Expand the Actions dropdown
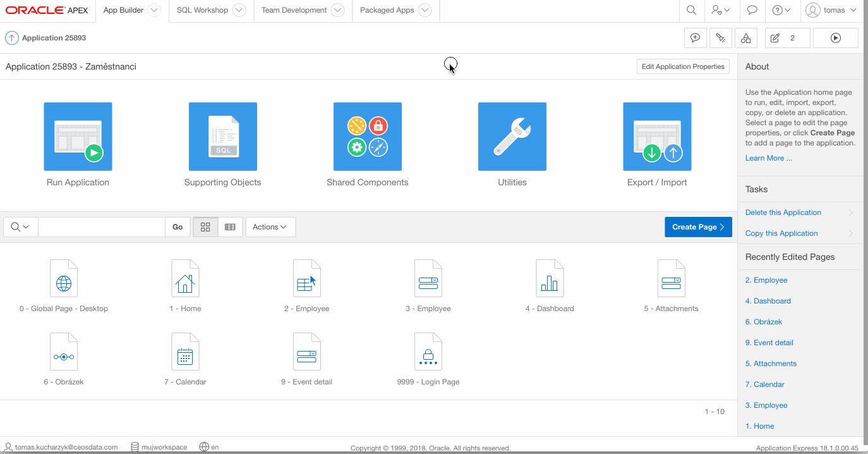This screenshot has height=454, width=868. [x=270, y=227]
